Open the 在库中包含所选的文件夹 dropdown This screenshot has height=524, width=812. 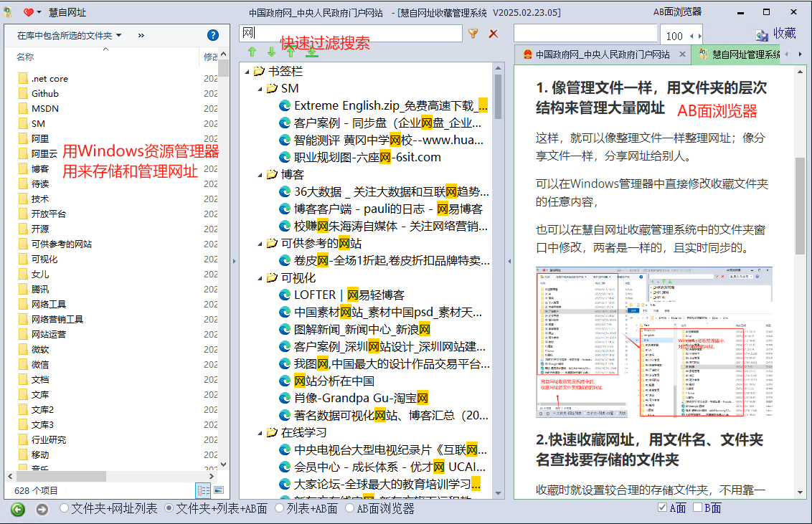(70, 35)
